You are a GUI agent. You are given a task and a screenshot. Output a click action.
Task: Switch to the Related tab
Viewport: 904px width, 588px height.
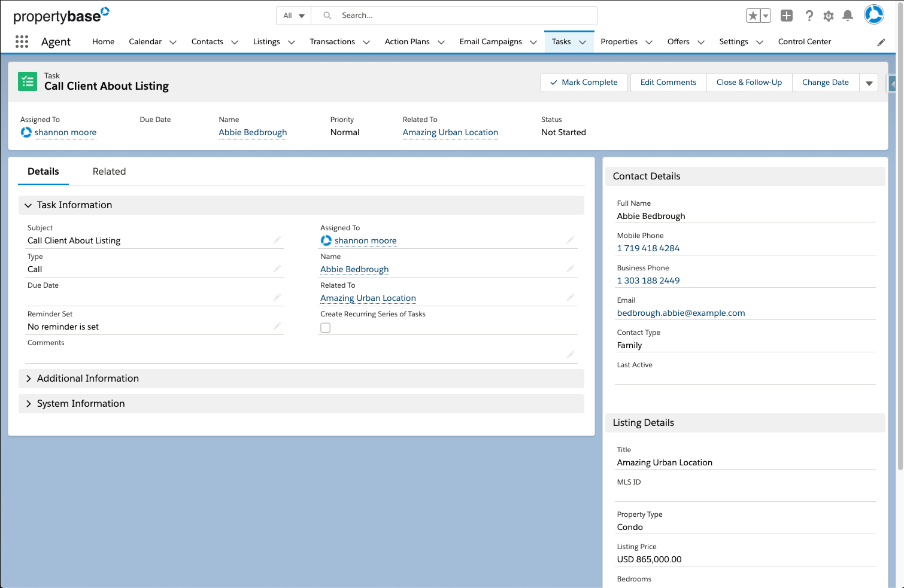click(109, 171)
